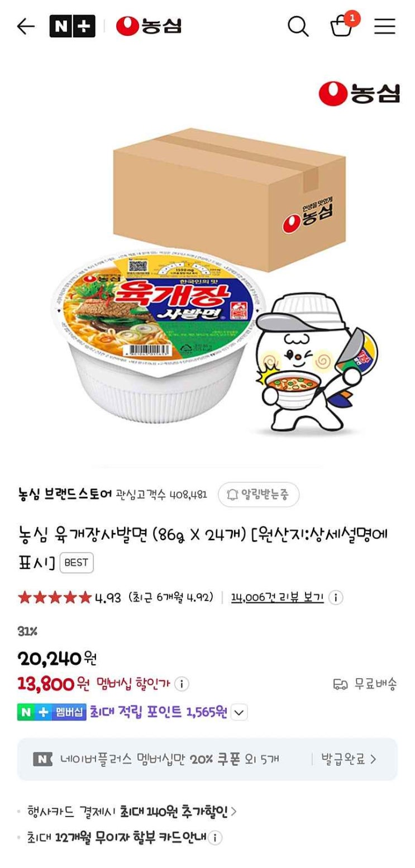Viewport: 415px width, 868px height.
Task: Visit 농심 브랜드스토어 store name
Action: pos(65,495)
